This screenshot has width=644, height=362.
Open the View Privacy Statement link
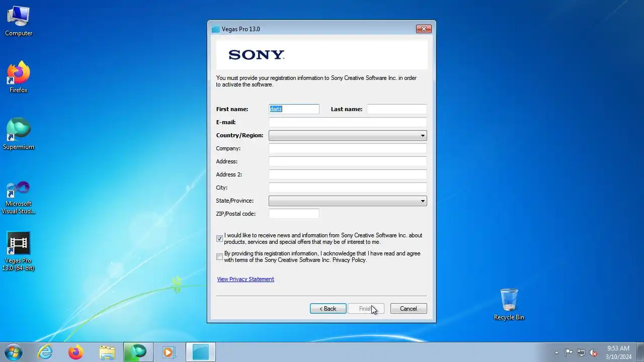pyautogui.click(x=246, y=279)
